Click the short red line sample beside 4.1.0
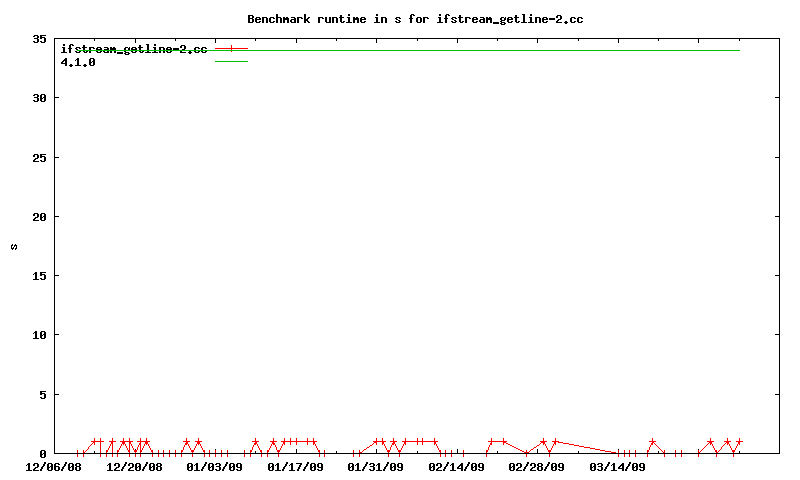The width and height of the screenshot is (800, 480). [231, 62]
